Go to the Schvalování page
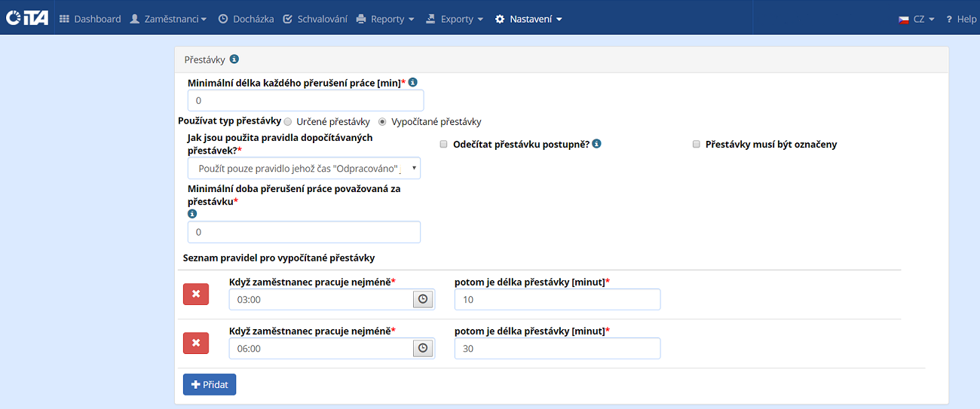Screen dimensions: 980x409 pyautogui.click(x=315, y=19)
